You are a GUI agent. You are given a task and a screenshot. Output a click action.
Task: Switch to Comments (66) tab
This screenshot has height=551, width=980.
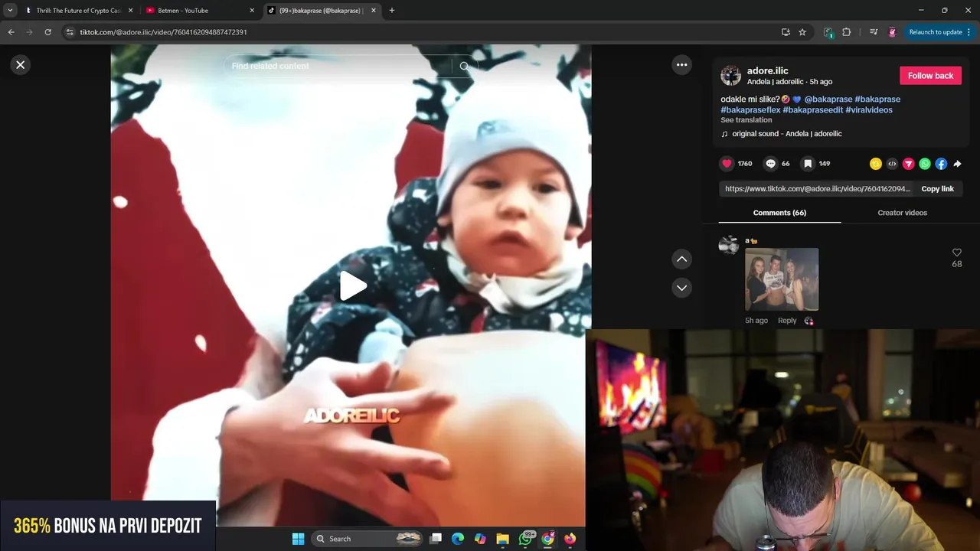(x=779, y=213)
